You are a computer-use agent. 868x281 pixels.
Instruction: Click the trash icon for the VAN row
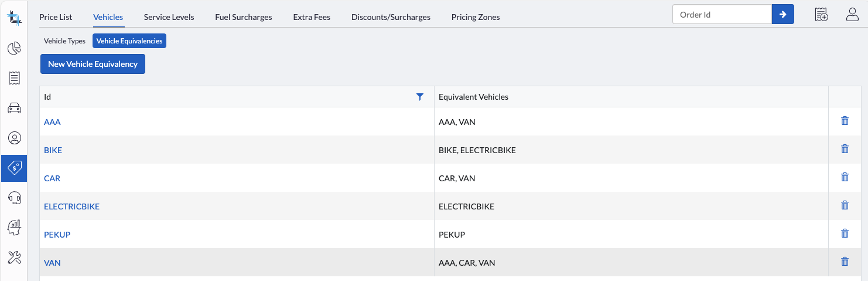[845, 262]
